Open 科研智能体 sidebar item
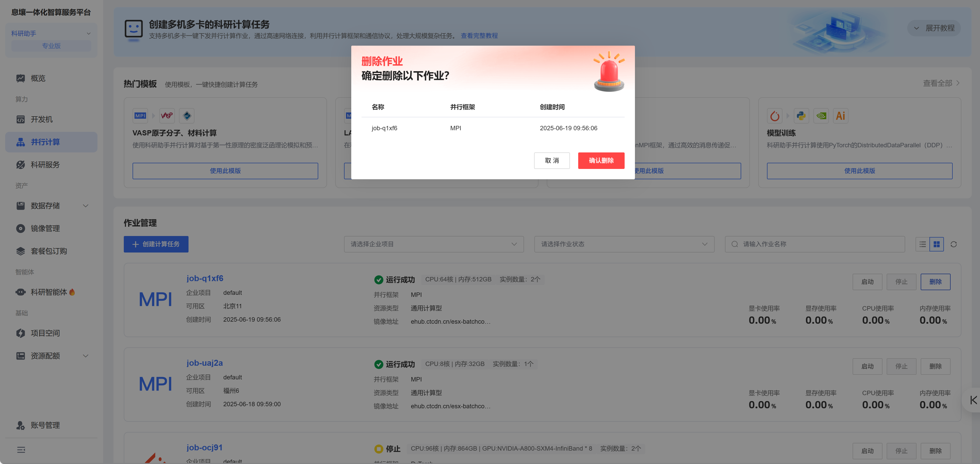Screen dimensions: 980x464 tap(51, 292)
